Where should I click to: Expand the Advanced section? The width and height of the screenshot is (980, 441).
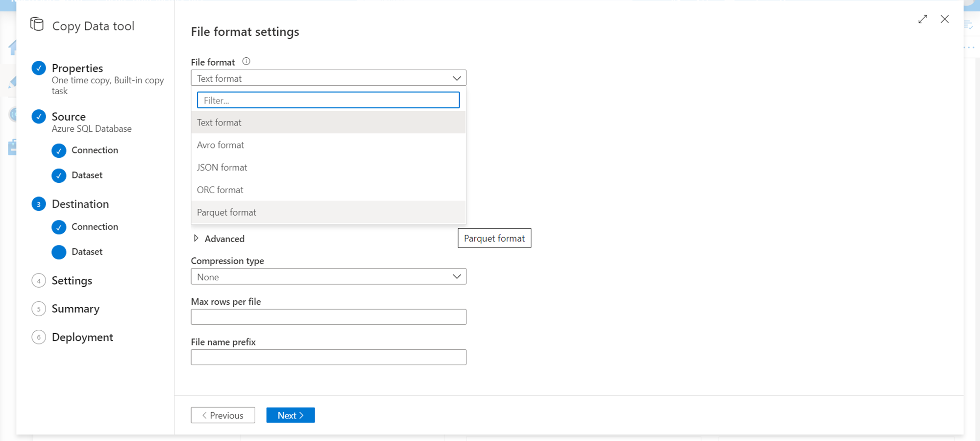click(x=196, y=239)
